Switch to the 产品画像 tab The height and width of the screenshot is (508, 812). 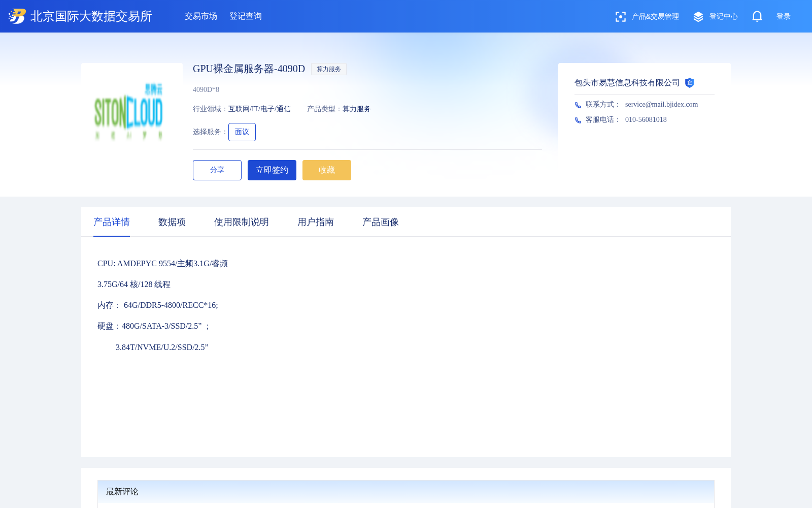pos(381,222)
